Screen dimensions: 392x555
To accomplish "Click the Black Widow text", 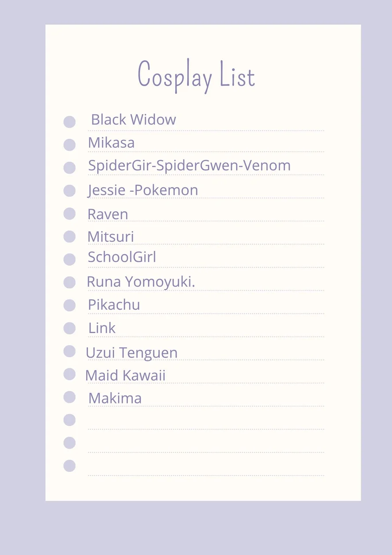I will (133, 120).
